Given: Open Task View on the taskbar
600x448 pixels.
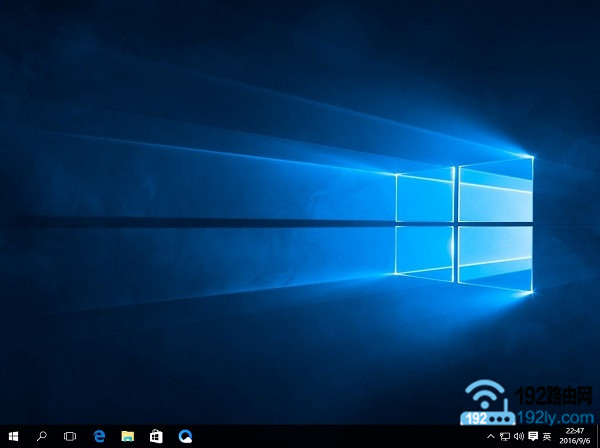Looking at the screenshot, I should tap(70, 436).
